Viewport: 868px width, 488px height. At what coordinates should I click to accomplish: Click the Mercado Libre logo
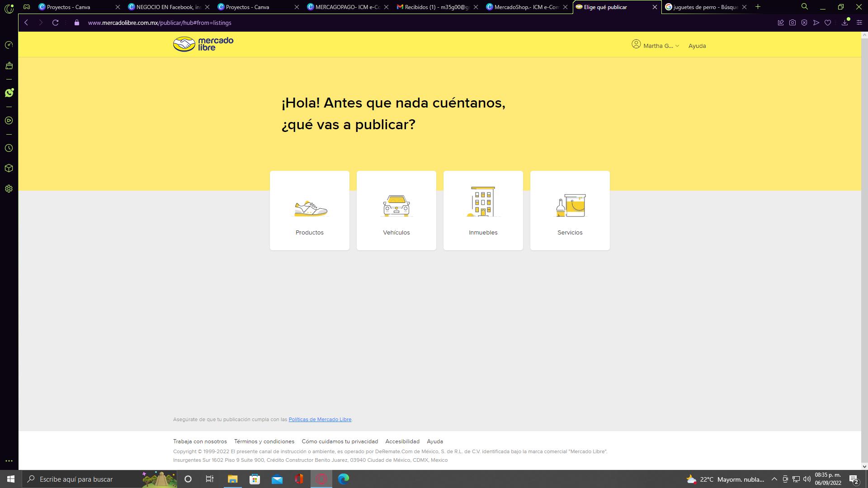[203, 44]
